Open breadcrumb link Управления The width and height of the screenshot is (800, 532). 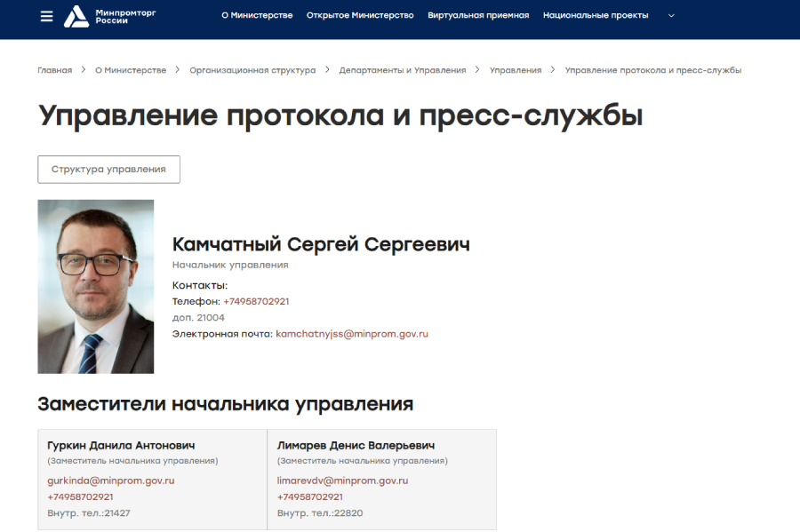coord(514,69)
